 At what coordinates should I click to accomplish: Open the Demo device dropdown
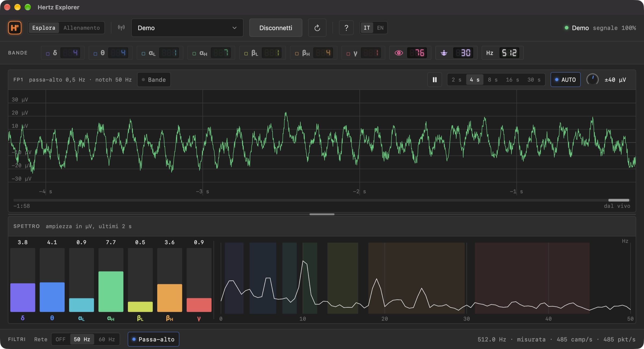[x=187, y=28]
